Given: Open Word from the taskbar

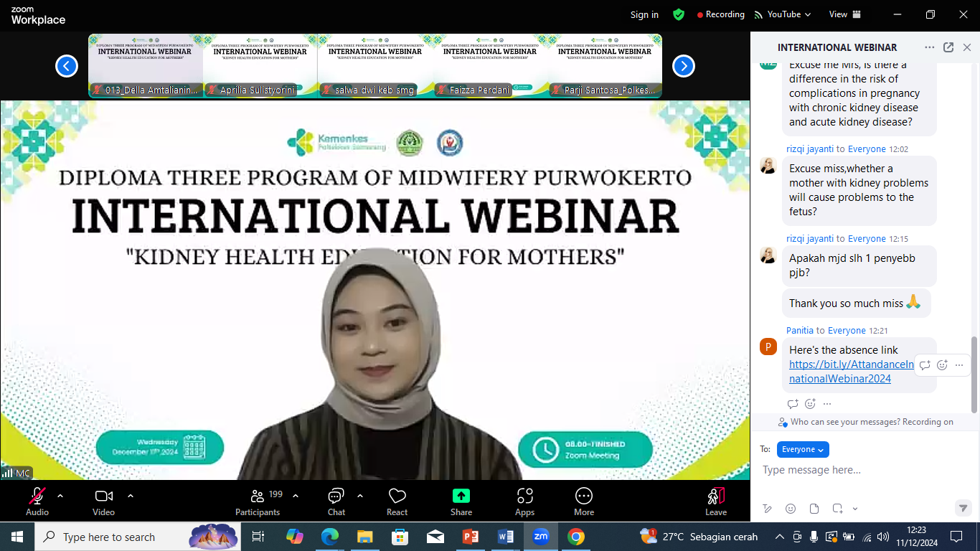Looking at the screenshot, I should [x=506, y=537].
